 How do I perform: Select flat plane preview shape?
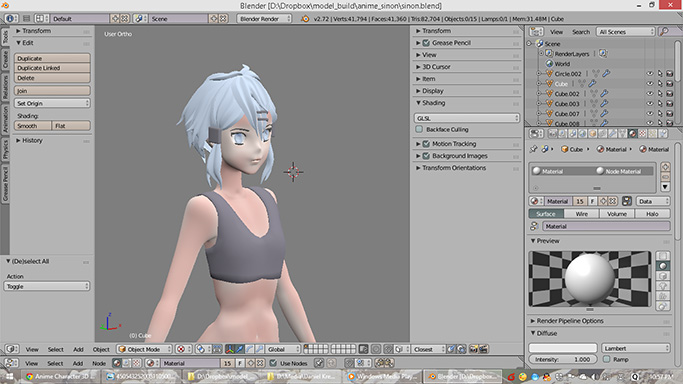tap(663, 256)
